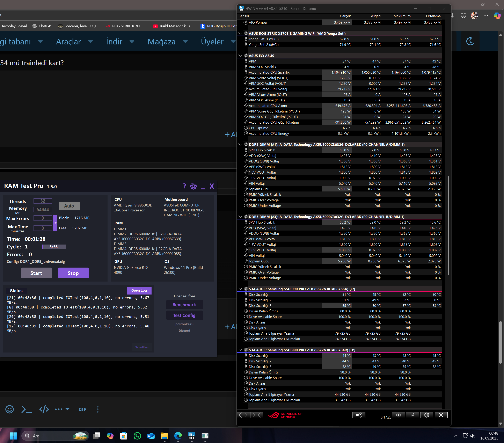Open HWiNFO sensor settings gear
Screen dimensions: 504x443
[x=426, y=415]
